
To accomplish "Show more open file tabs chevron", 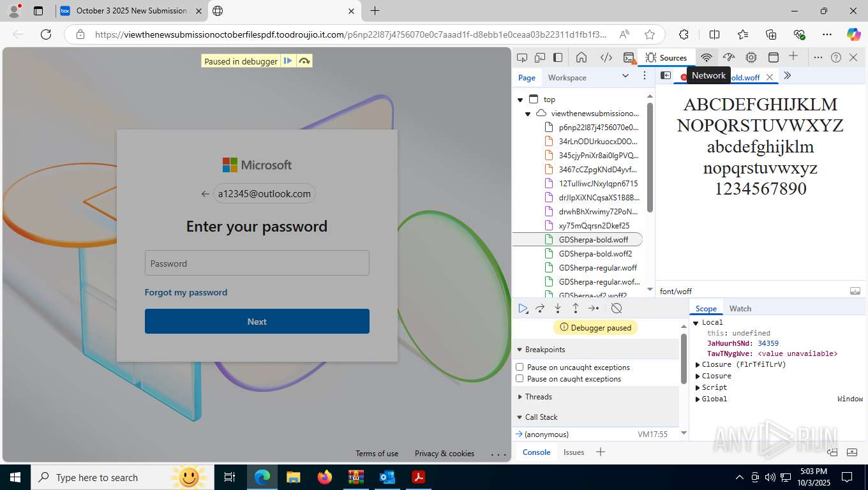I will pos(788,75).
